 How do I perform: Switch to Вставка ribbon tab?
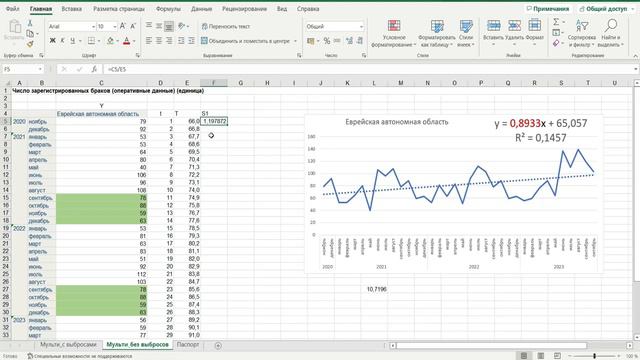71,9
